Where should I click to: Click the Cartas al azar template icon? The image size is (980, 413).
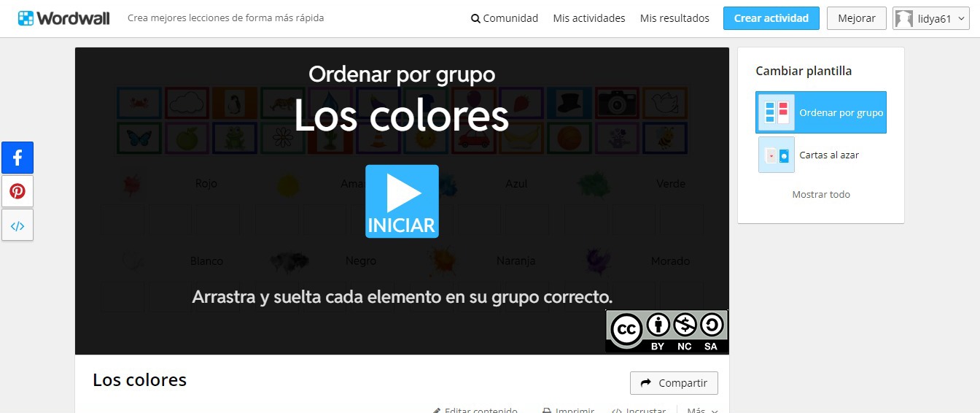776,155
